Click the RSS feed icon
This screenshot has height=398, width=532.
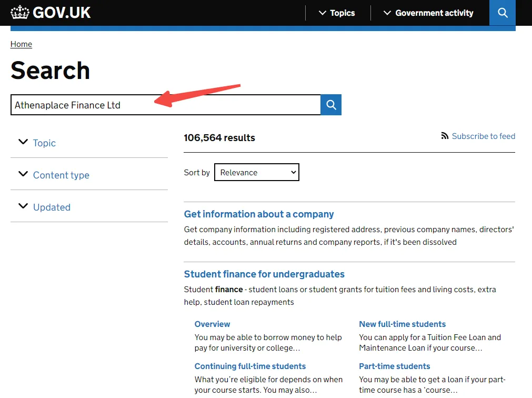[445, 136]
